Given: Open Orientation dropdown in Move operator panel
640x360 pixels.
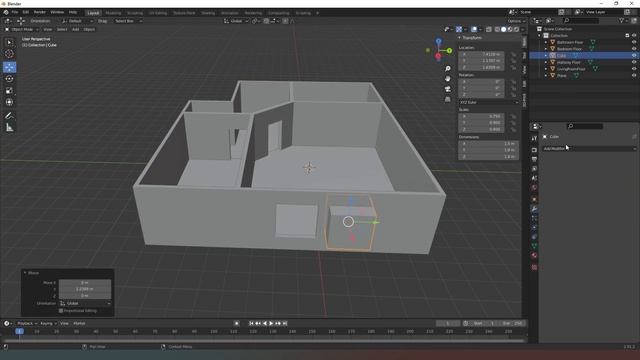Looking at the screenshot, I should coord(85,303).
